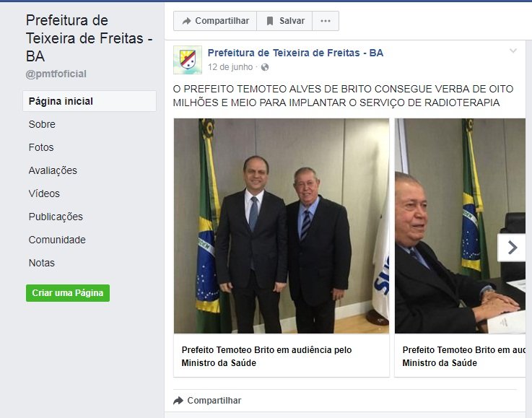
Task: Click the @pmtfoficial page handle
Action: (x=56, y=74)
